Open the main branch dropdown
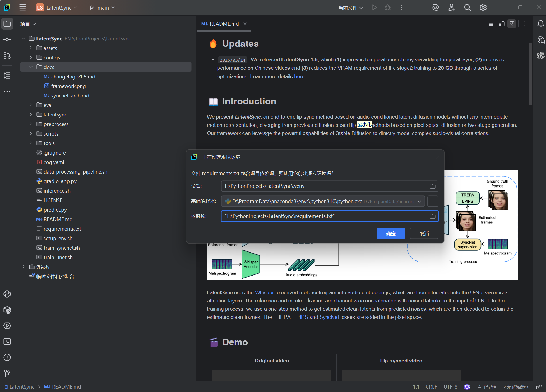The height and width of the screenshot is (392, 546). click(102, 8)
